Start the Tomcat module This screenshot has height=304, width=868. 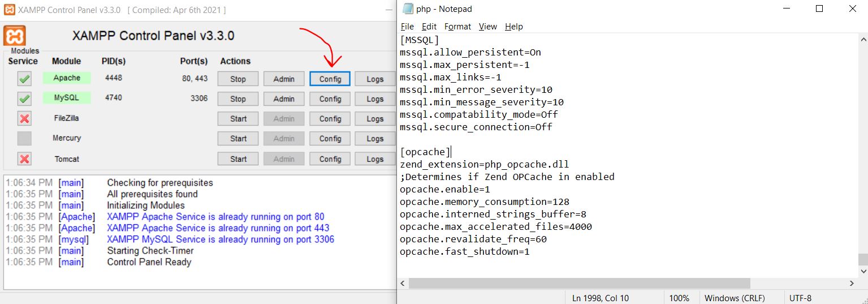[238, 159]
